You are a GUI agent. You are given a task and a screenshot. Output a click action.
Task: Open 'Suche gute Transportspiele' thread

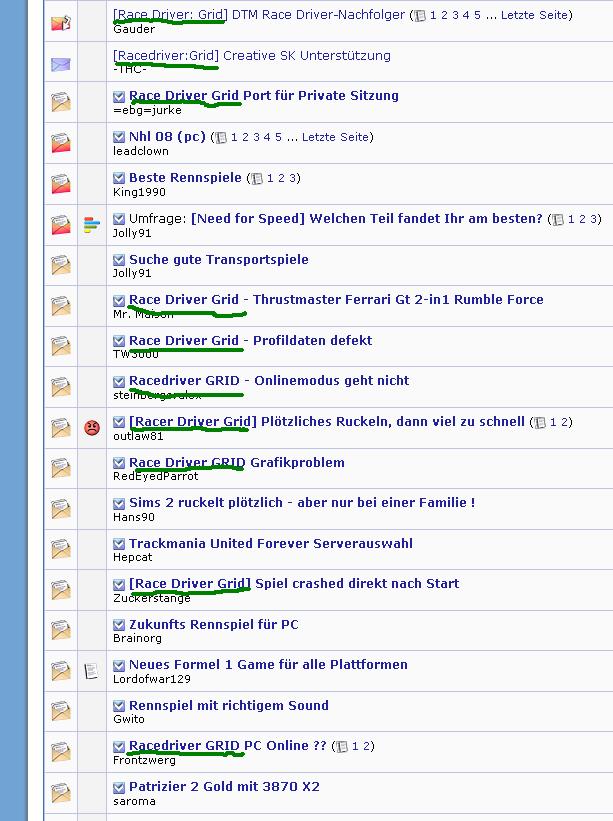click(x=219, y=259)
